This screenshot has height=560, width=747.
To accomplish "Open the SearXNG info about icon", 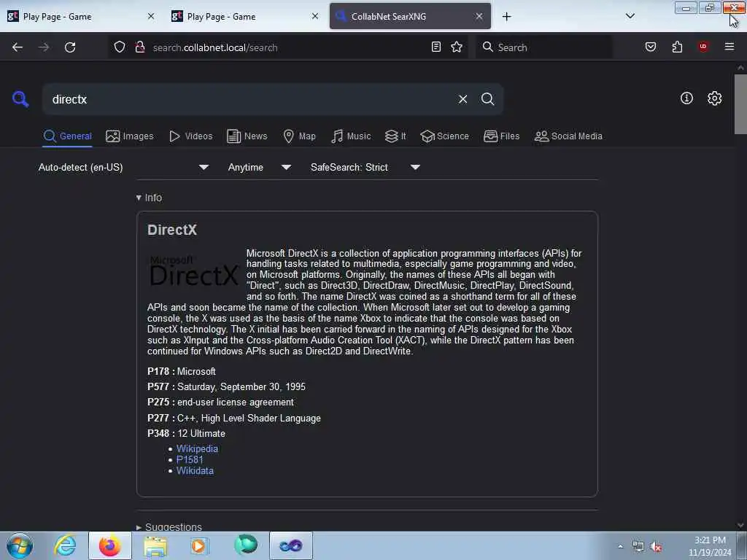I will pyautogui.click(x=686, y=98).
